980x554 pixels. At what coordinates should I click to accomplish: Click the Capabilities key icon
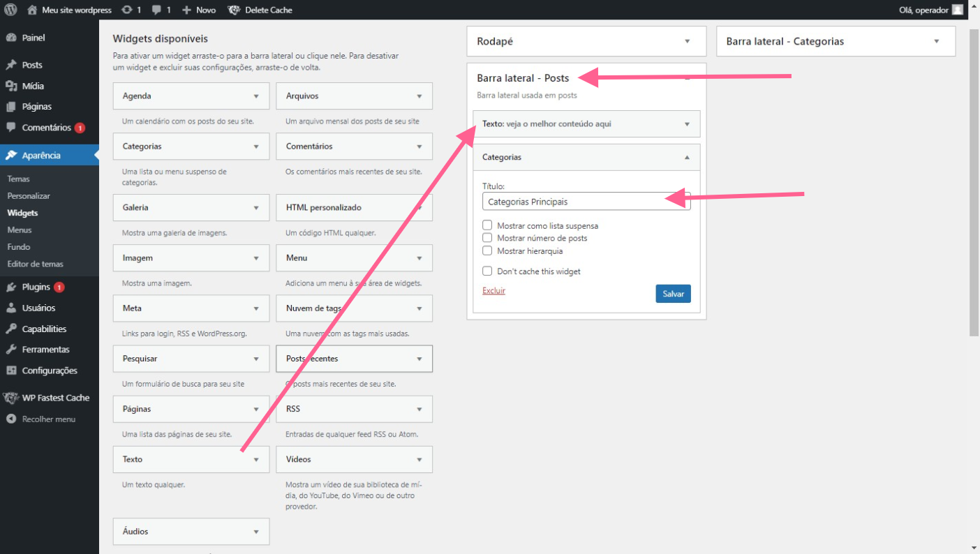point(11,329)
